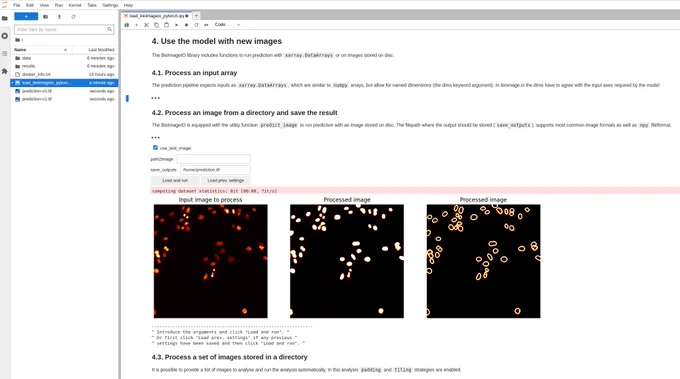Restart kernel and run all cells
Viewport: 680px width, 379px height.
pyautogui.click(x=206, y=25)
